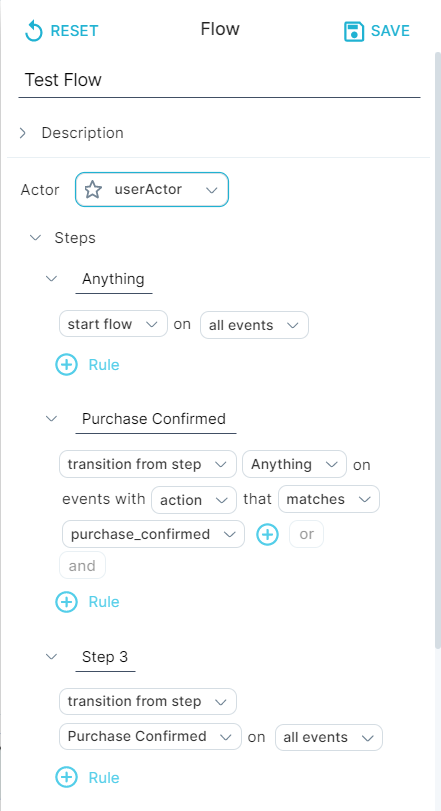Click plus icon next to purchase_confirmed value
441x811 pixels.
coord(268,534)
